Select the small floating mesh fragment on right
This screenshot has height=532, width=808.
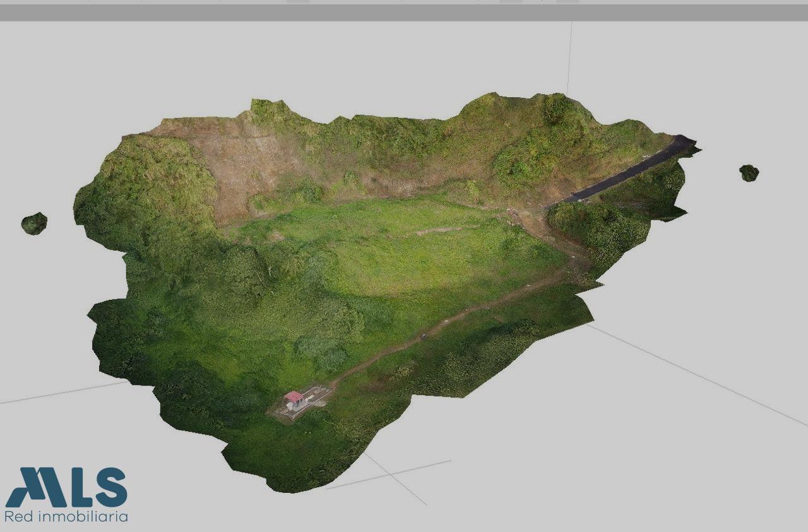[749, 172]
